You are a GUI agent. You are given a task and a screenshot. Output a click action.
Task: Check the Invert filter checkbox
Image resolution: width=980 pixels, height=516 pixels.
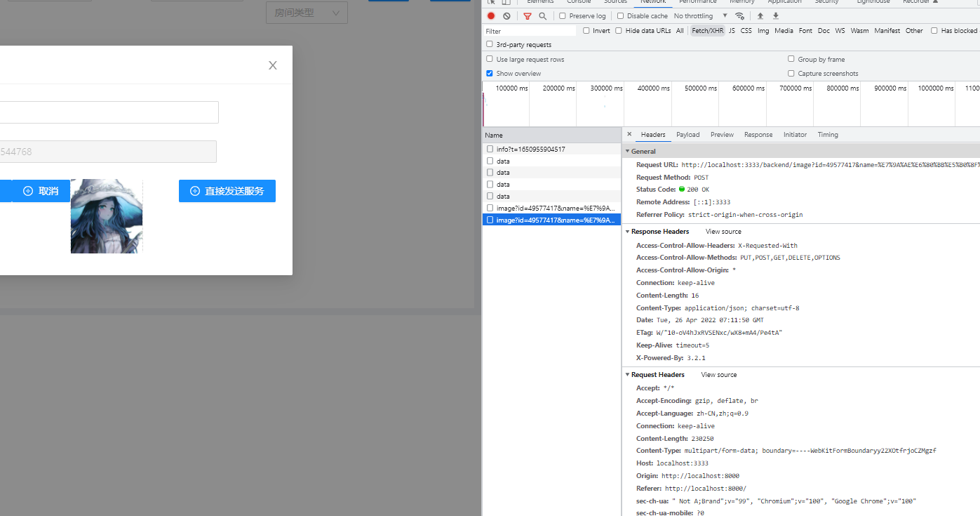[586, 31]
